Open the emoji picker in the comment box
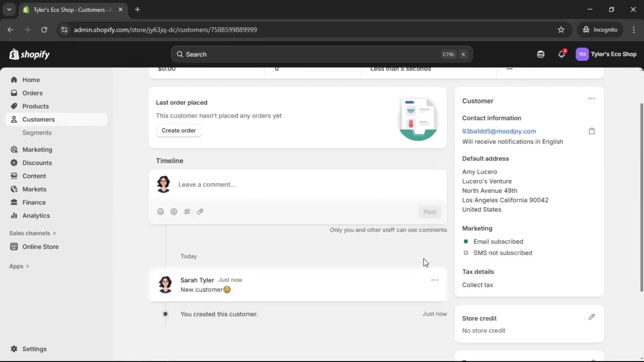 [x=161, y=212]
